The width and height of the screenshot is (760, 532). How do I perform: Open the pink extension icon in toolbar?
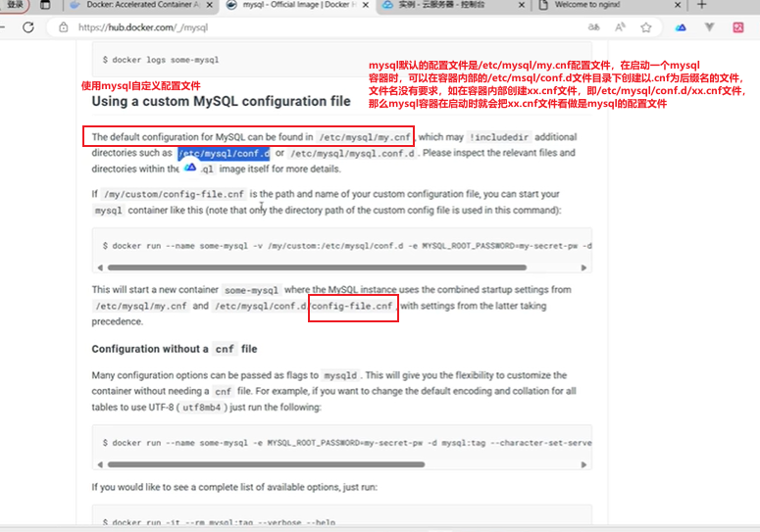point(738,27)
